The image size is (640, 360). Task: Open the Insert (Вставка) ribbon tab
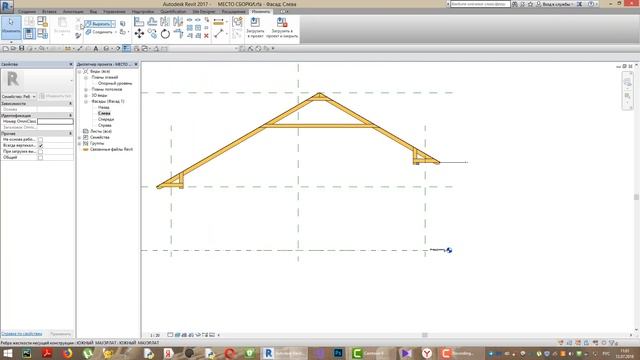tap(49, 12)
